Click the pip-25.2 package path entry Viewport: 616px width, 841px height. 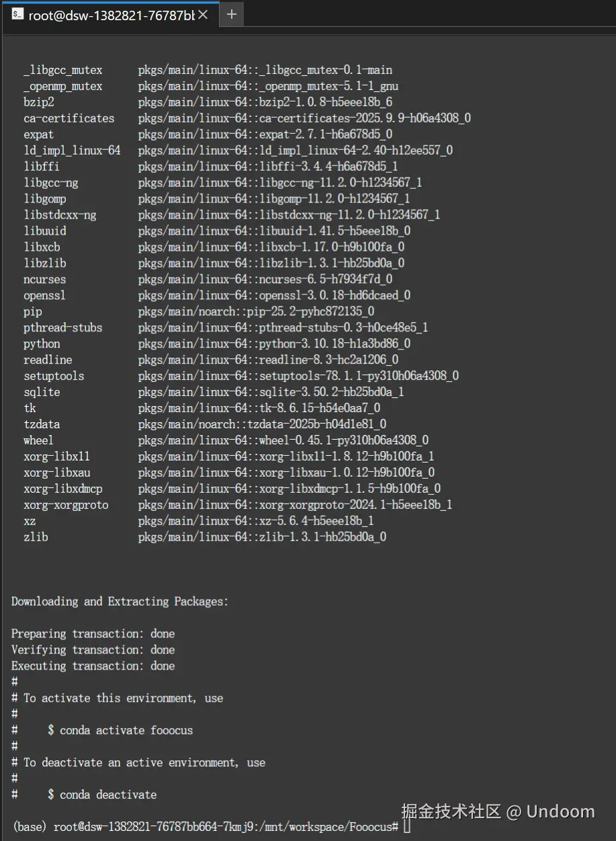(x=256, y=311)
